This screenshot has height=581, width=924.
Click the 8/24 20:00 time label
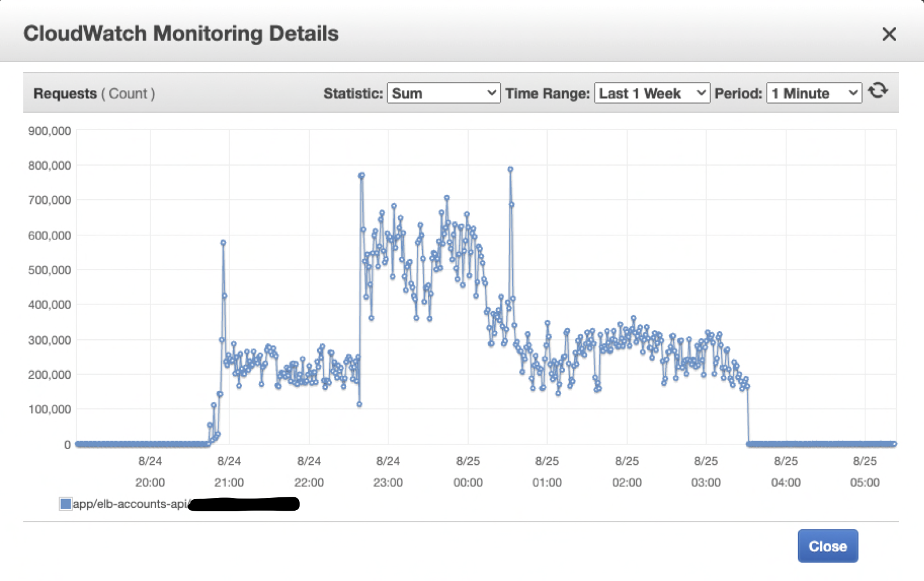pyautogui.click(x=150, y=471)
